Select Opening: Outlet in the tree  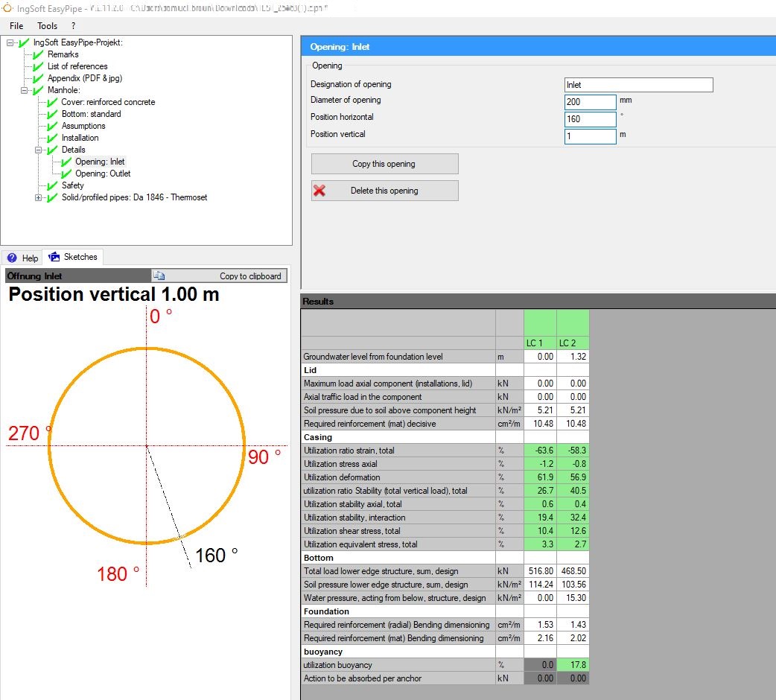(x=103, y=174)
